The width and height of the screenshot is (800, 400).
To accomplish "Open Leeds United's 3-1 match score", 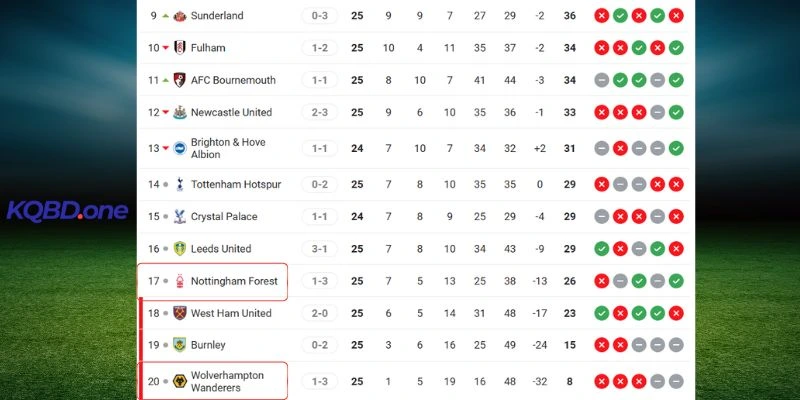I will [x=320, y=248].
